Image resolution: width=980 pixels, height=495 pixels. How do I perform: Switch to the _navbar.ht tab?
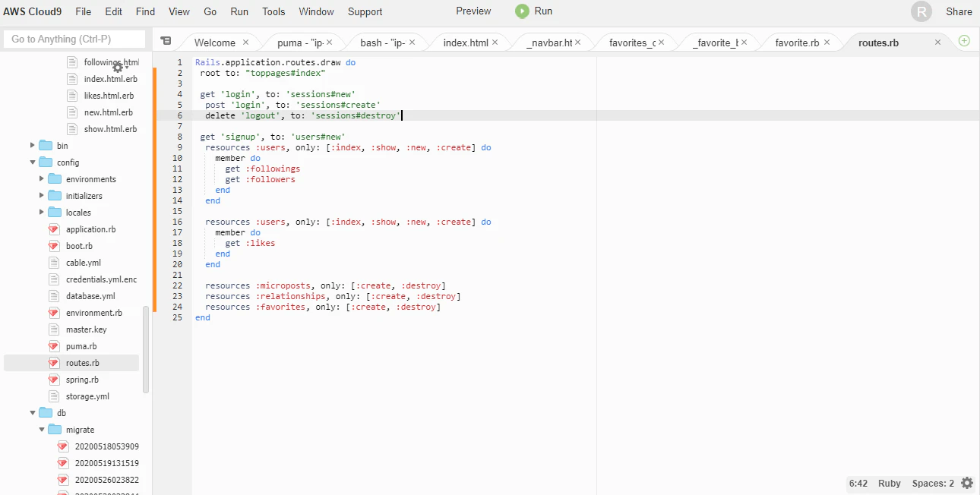(549, 43)
